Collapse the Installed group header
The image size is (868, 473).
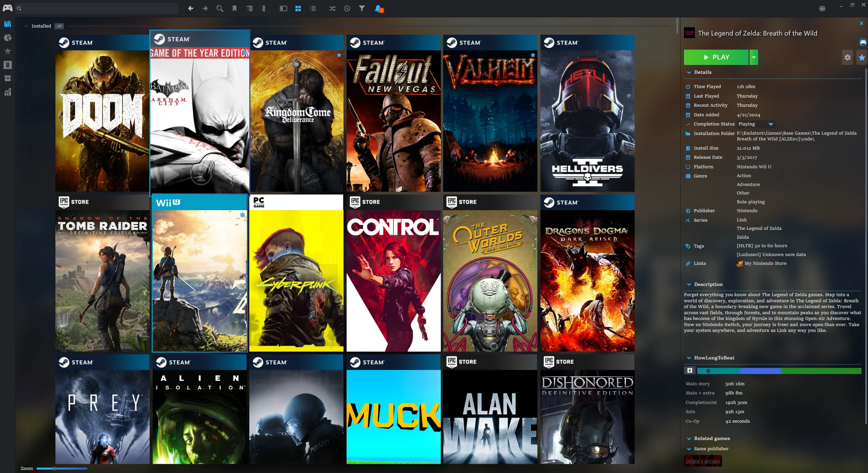point(26,26)
